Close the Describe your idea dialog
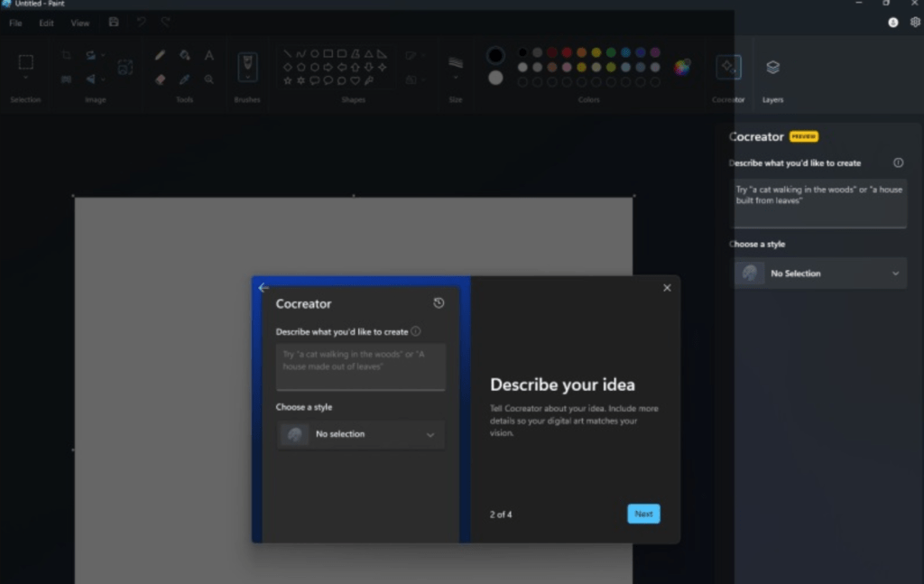This screenshot has width=924, height=584. pos(667,288)
